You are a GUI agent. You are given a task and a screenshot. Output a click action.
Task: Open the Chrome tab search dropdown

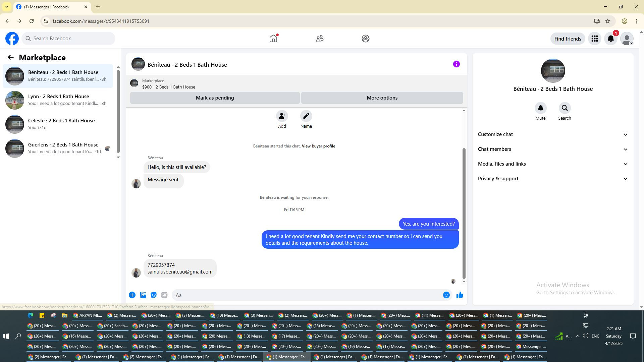7,7
